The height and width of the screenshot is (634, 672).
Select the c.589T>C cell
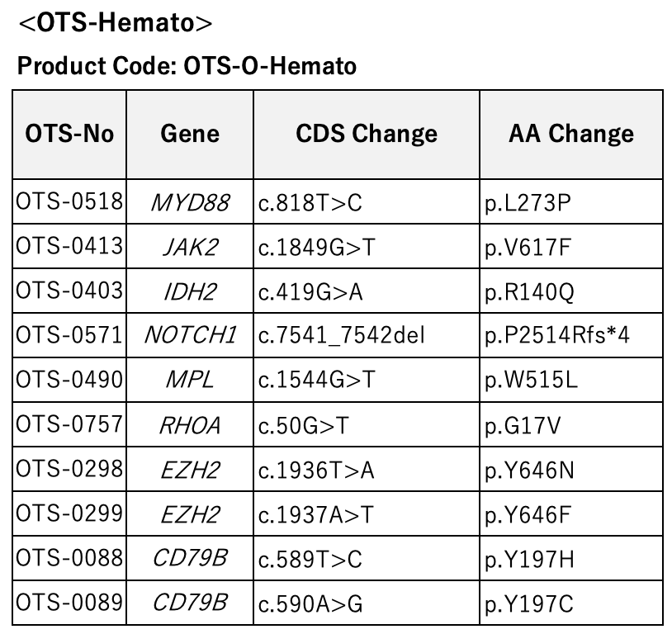[367, 558]
